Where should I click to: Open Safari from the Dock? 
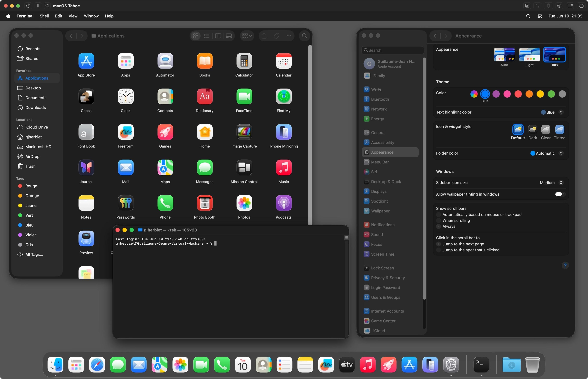pyautogui.click(x=97, y=364)
